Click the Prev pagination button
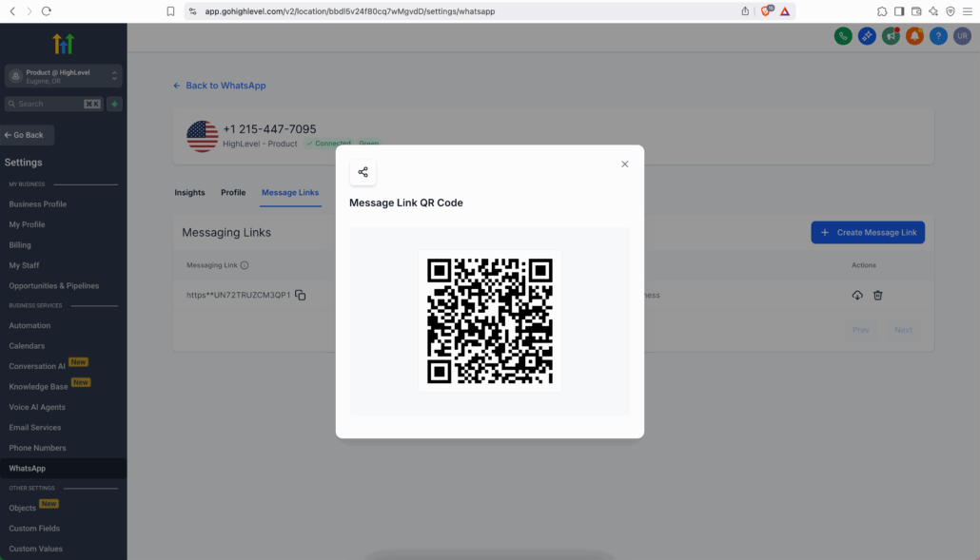Image resolution: width=980 pixels, height=560 pixels. pos(861,330)
